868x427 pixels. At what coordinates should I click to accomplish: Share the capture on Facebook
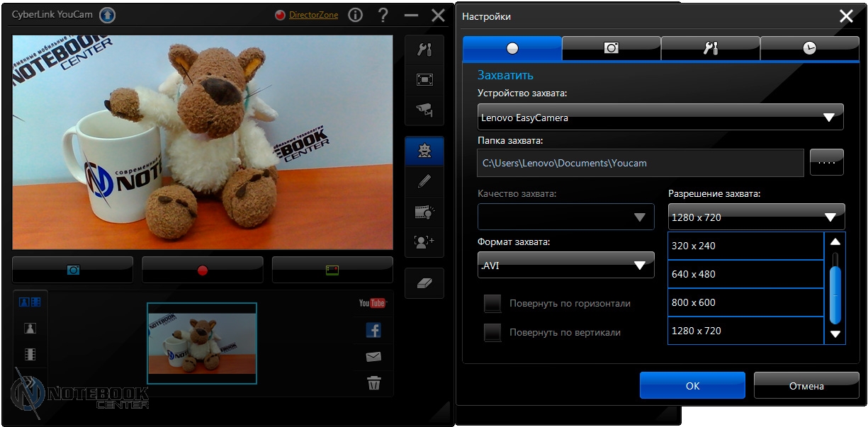pyautogui.click(x=373, y=330)
